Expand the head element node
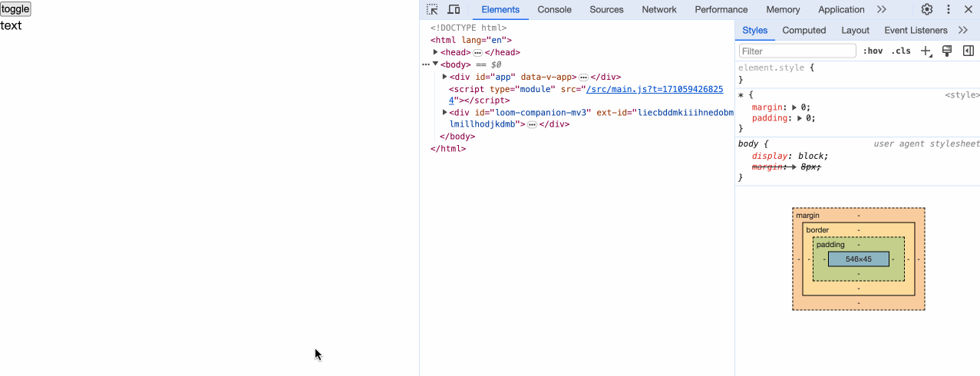 (436, 52)
